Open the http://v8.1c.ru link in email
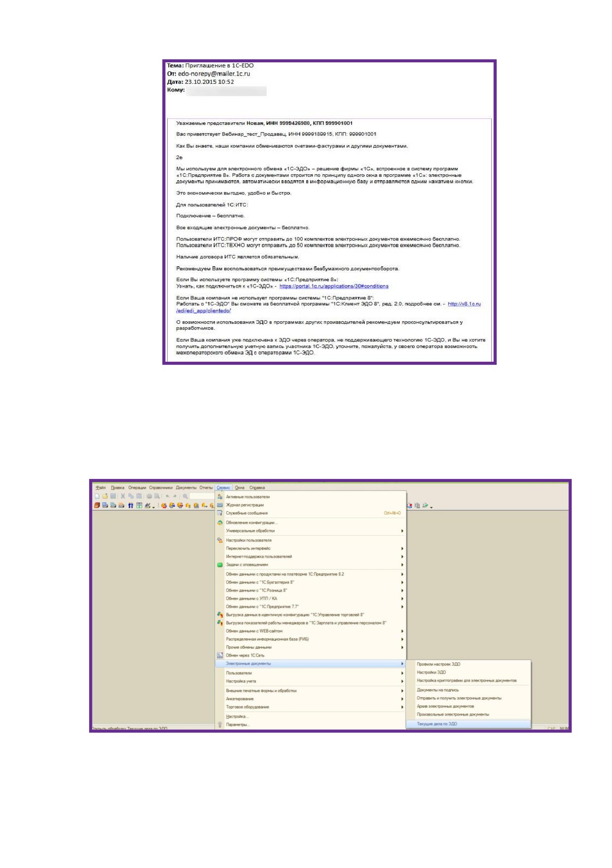Screen dimensions: 612x868 [464, 304]
